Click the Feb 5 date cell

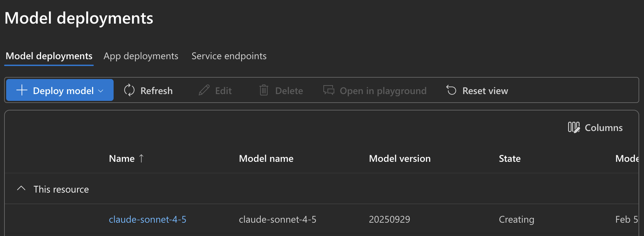(627, 219)
